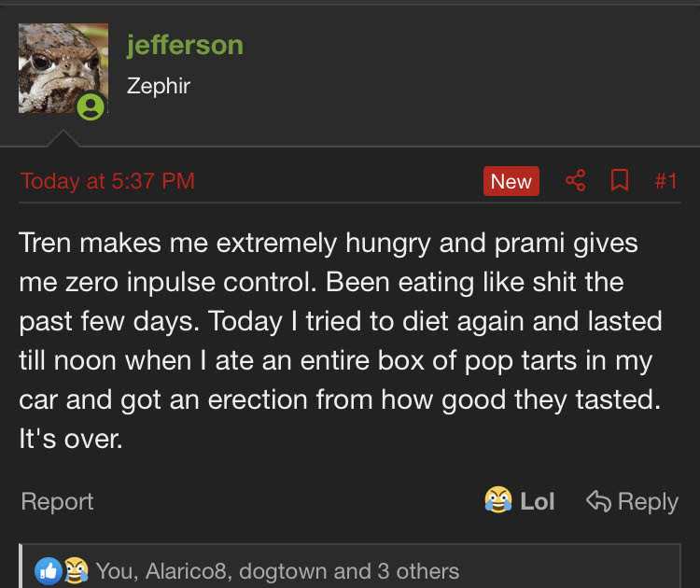700x588 pixels.
Task: Click the share icon on the post
Action: [x=576, y=181]
